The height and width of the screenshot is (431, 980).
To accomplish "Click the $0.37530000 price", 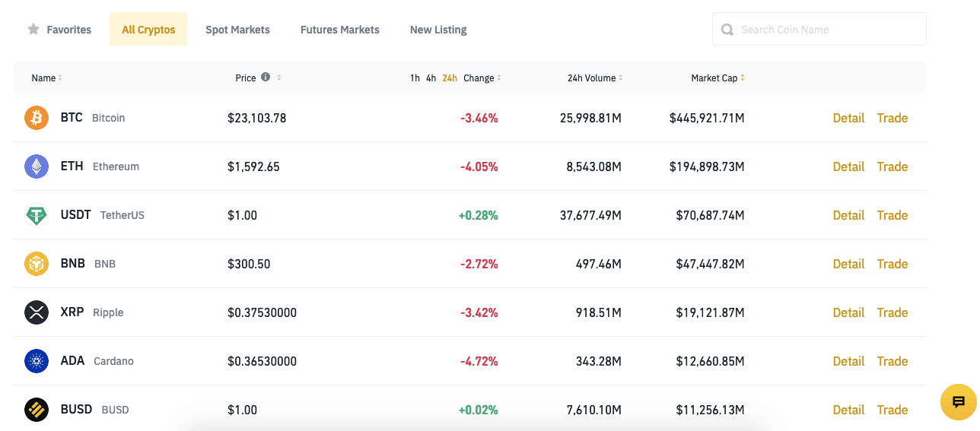I will (262, 312).
